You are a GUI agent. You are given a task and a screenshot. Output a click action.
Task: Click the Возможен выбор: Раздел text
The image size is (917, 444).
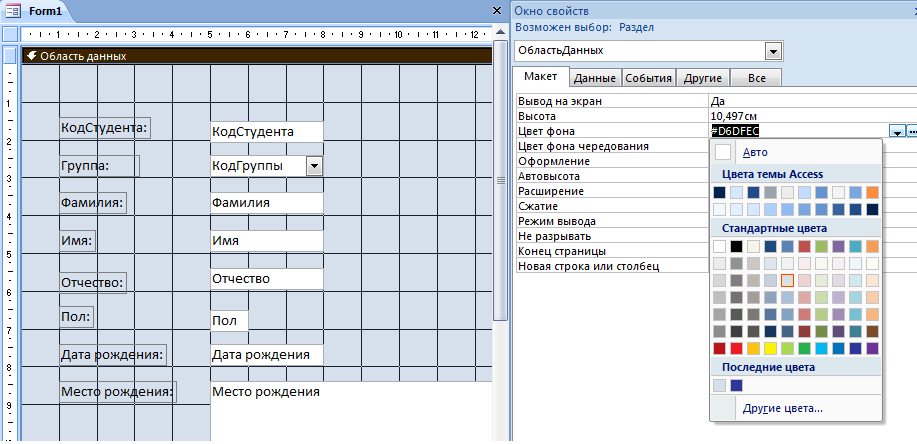tap(584, 27)
